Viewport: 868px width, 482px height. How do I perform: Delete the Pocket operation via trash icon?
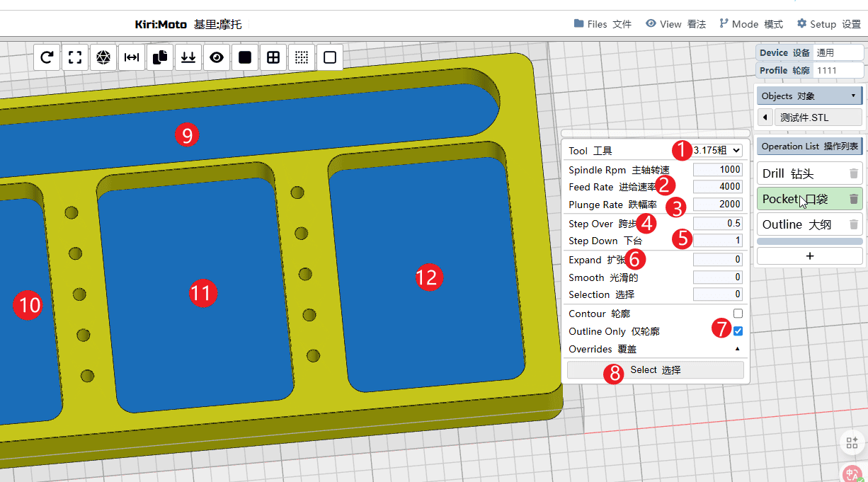(x=854, y=199)
